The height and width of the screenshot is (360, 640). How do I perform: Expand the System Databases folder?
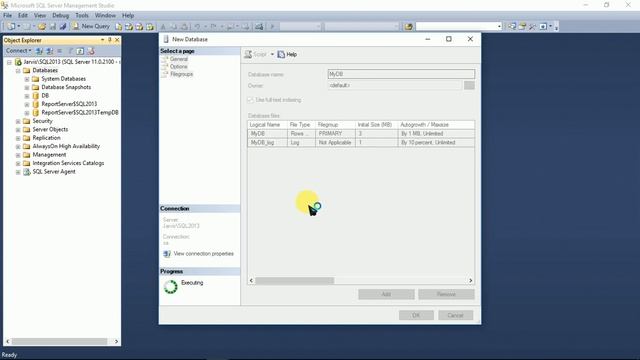pos(27,79)
